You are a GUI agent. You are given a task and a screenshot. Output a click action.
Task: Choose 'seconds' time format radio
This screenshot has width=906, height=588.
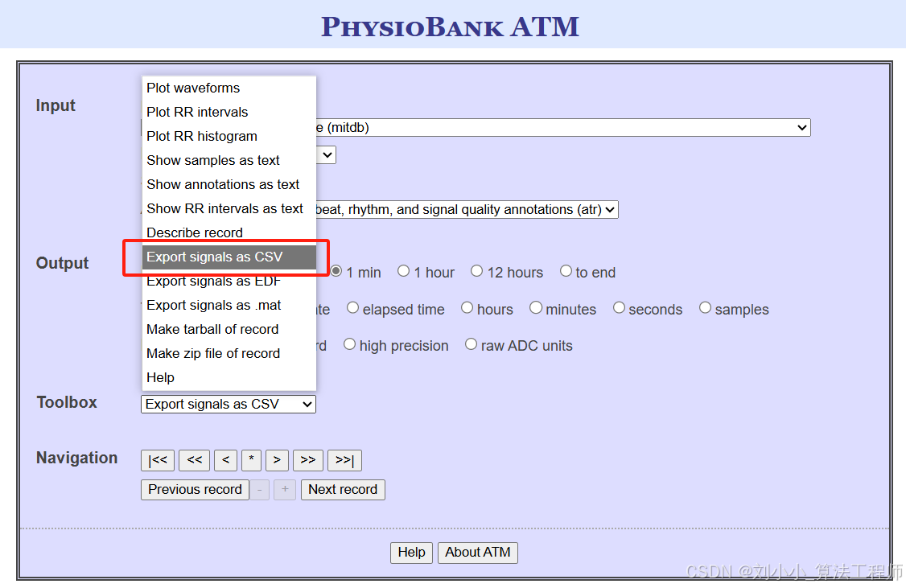click(x=619, y=308)
